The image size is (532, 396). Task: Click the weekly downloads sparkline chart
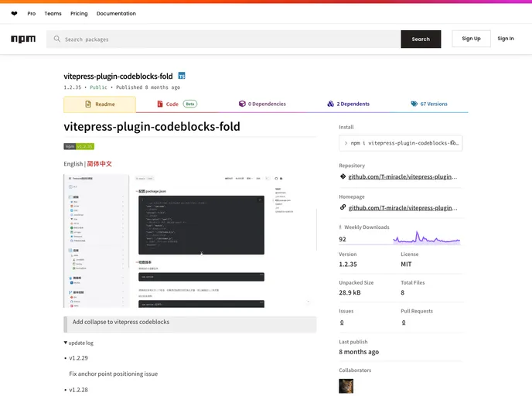tap(427, 237)
